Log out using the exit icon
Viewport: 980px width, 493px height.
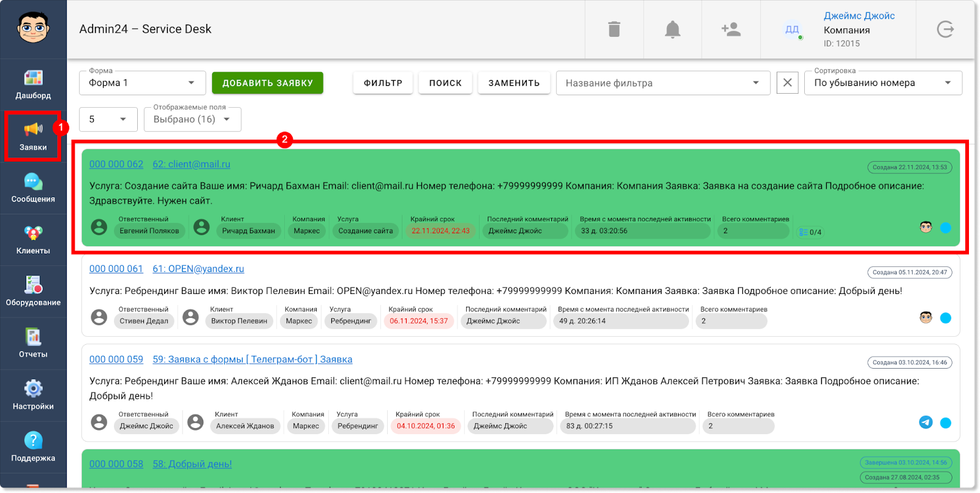point(945,29)
